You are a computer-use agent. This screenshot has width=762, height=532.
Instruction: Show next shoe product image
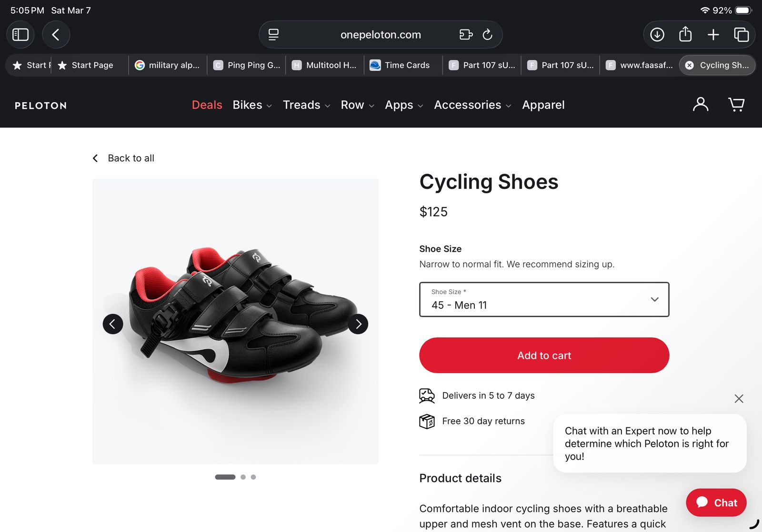tap(358, 324)
